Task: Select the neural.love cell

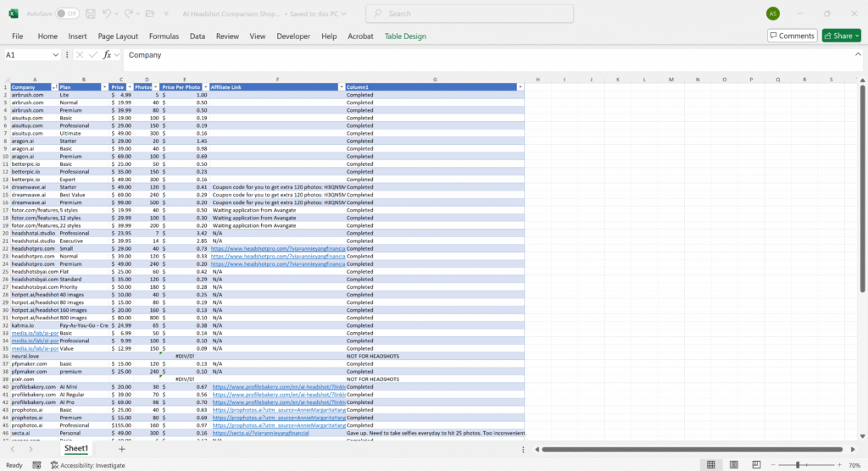Action: (x=34, y=357)
